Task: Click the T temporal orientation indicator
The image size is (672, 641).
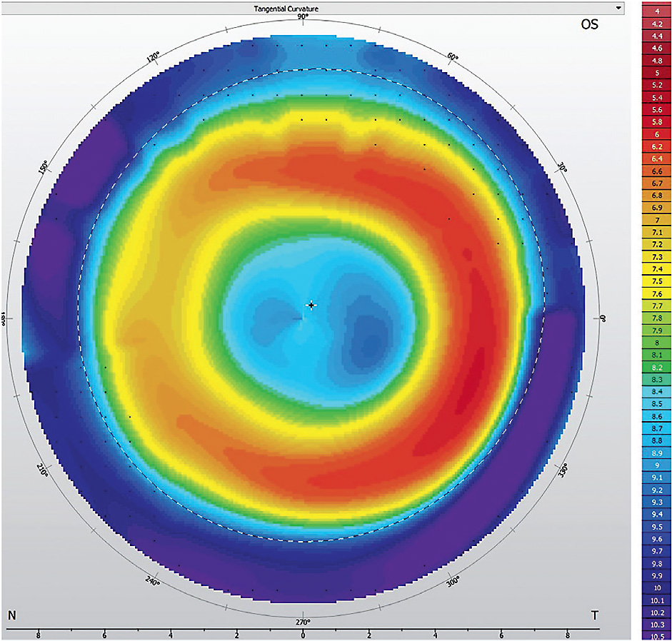Action: (x=596, y=613)
